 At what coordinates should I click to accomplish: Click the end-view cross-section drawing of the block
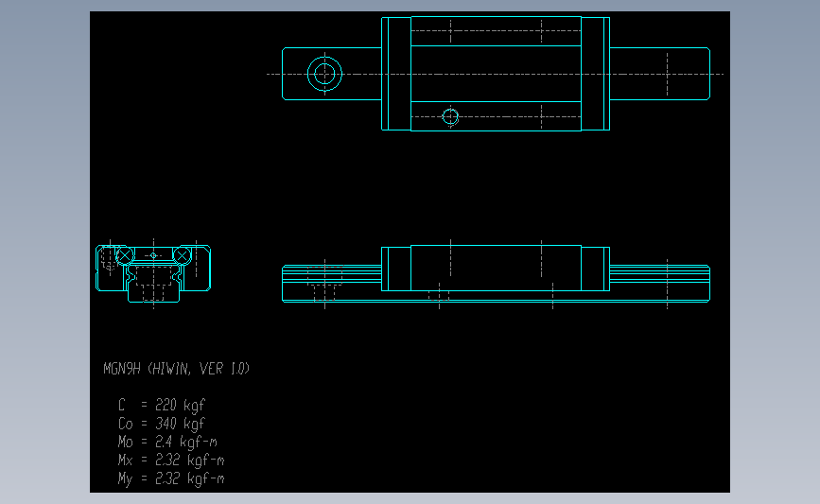tap(153, 273)
